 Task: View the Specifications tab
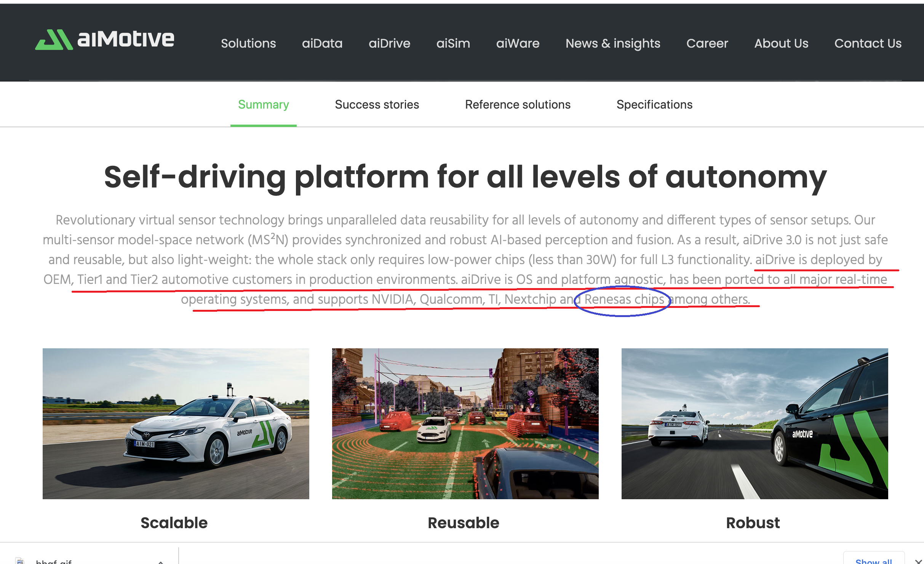654,104
